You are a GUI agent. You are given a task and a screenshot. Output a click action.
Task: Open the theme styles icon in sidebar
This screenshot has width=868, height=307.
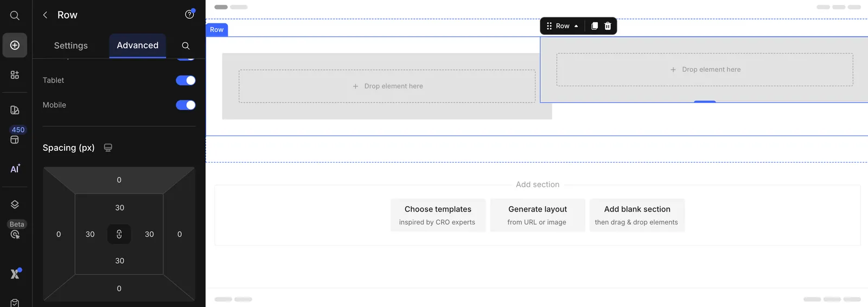click(15, 110)
